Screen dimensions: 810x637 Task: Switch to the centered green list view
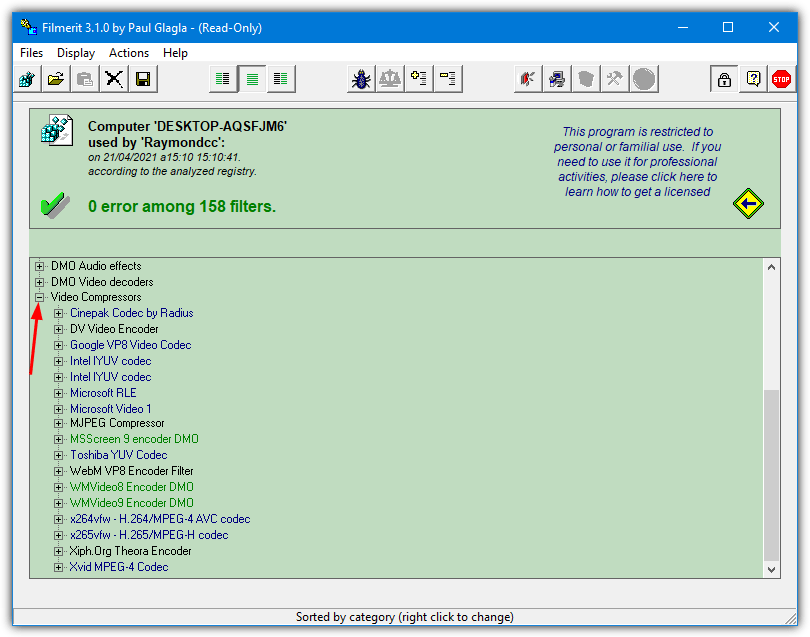[x=252, y=79]
